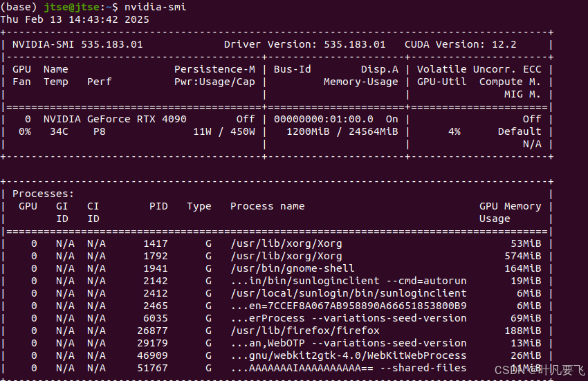The height and width of the screenshot is (381, 588).
Task: Click the /usr/lib/firefox/firefox process name
Action: click(x=304, y=331)
